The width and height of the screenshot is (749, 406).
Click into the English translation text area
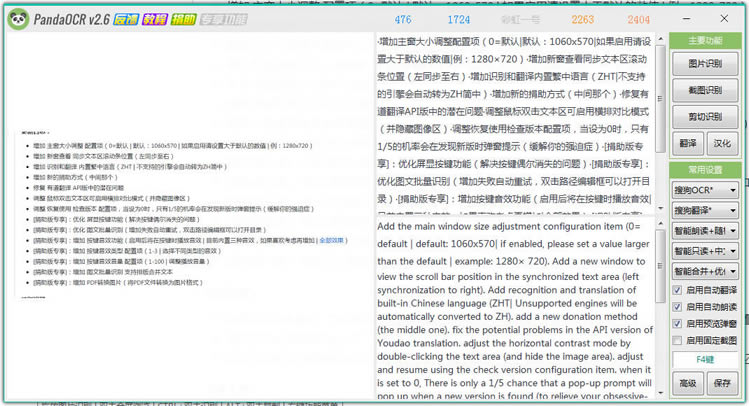[514, 309]
